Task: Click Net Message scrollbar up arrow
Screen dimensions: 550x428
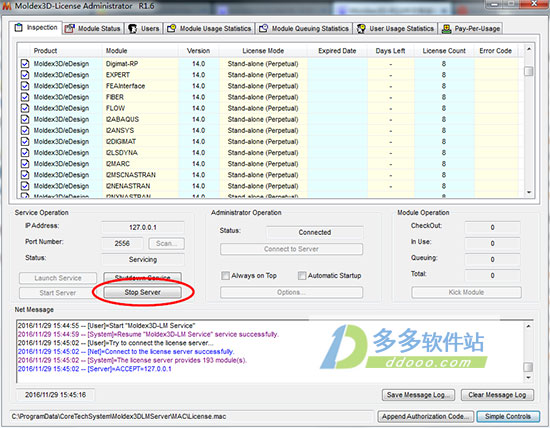Action: 529,326
